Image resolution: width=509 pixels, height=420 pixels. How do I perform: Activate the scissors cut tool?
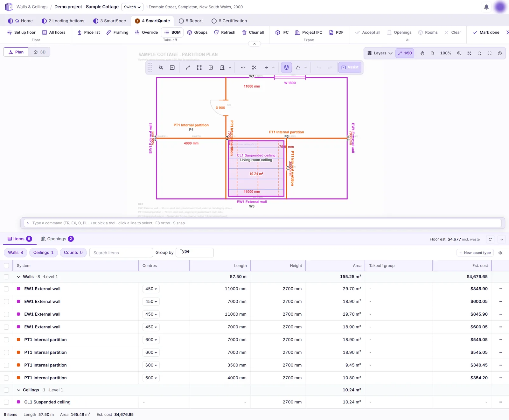[x=254, y=67]
